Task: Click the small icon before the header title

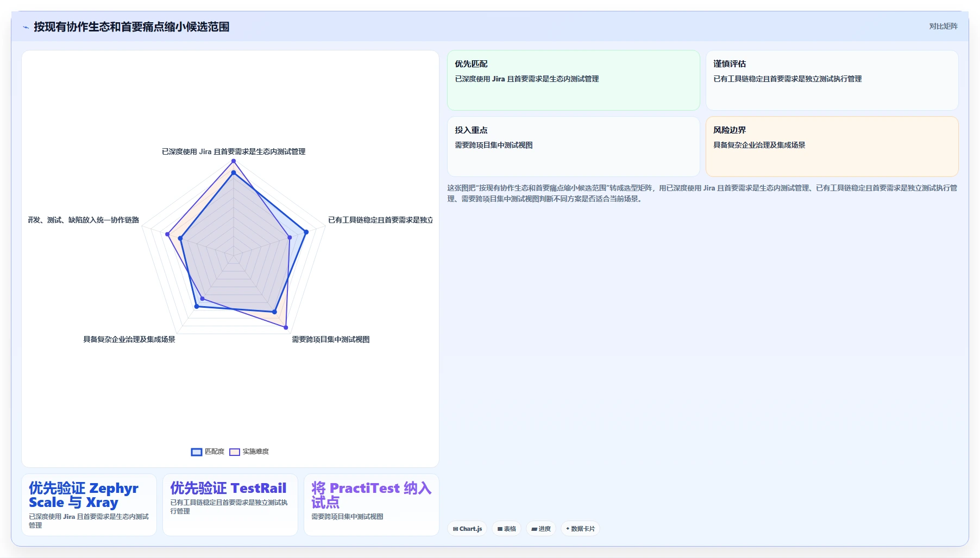Action: pos(26,27)
